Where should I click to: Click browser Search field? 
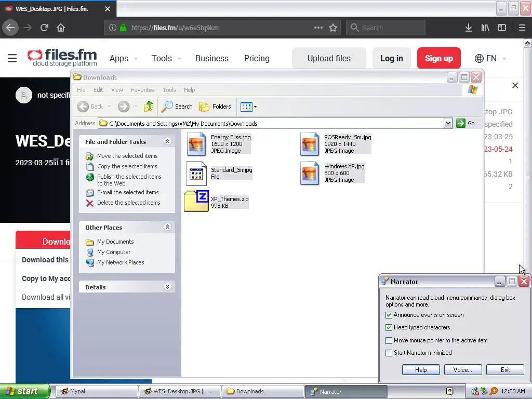[385, 28]
